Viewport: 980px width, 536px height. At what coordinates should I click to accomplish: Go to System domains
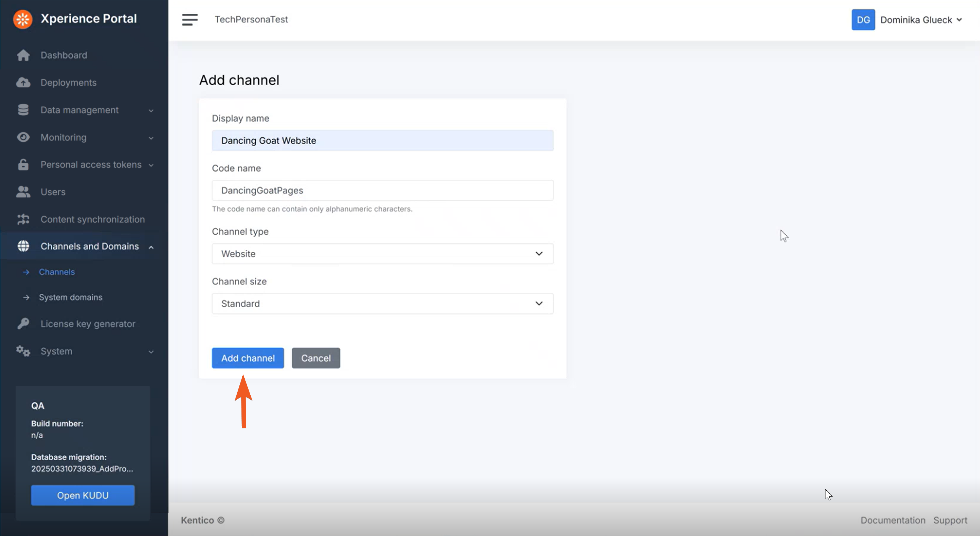[70, 297]
